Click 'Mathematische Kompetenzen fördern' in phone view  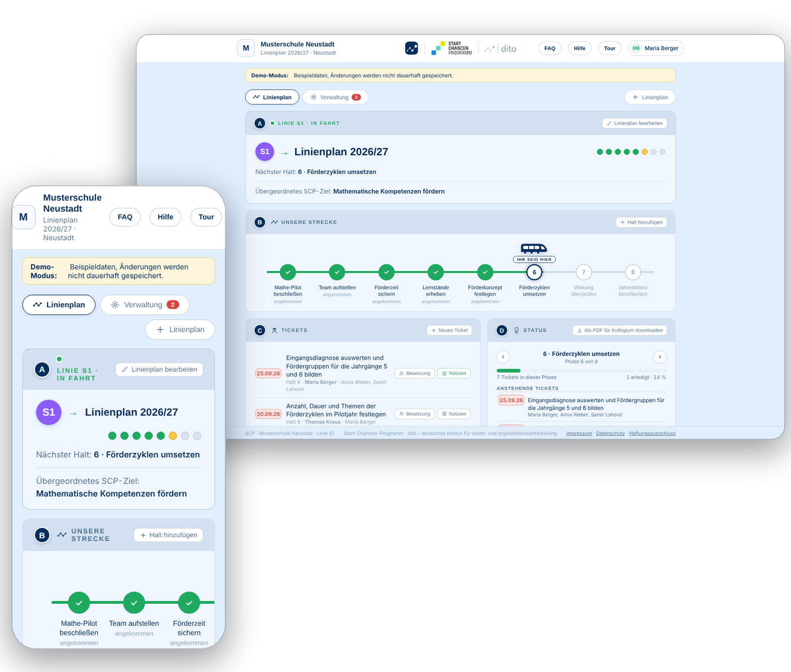tap(111, 494)
